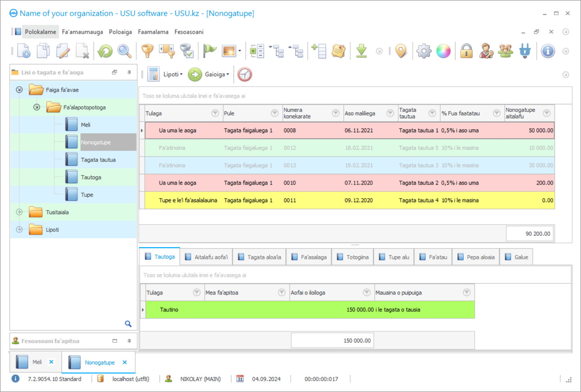Open filter for Mea fa'apitoa column
The height and width of the screenshot is (392, 581).
282,293
